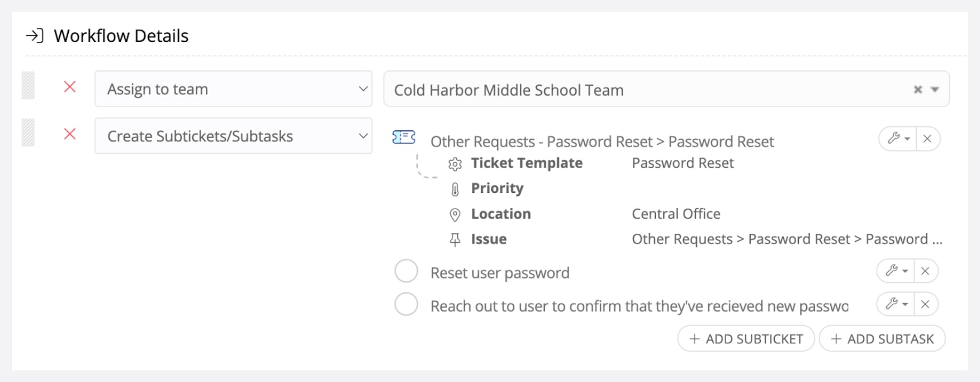Open Cold Harbor Middle School Team selector arrow
The width and height of the screenshot is (980, 382).
[x=935, y=89]
